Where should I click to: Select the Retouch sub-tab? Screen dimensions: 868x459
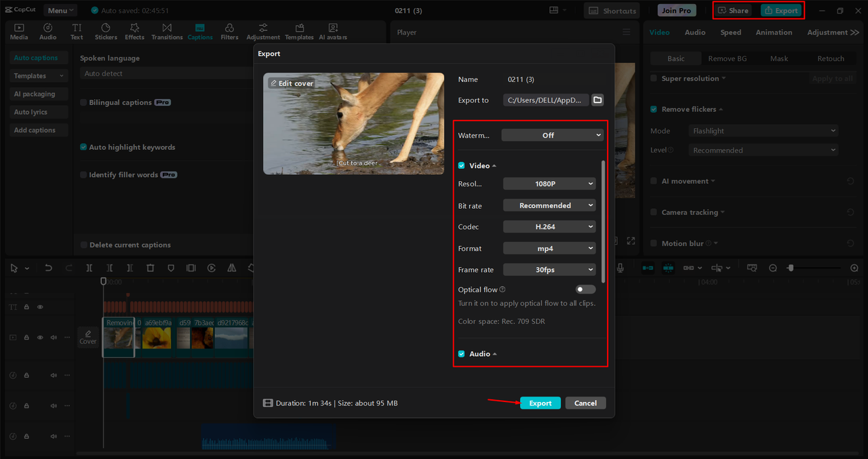point(830,59)
